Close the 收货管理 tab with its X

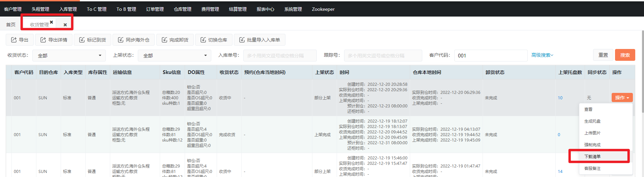pyautogui.click(x=52, y=22)
